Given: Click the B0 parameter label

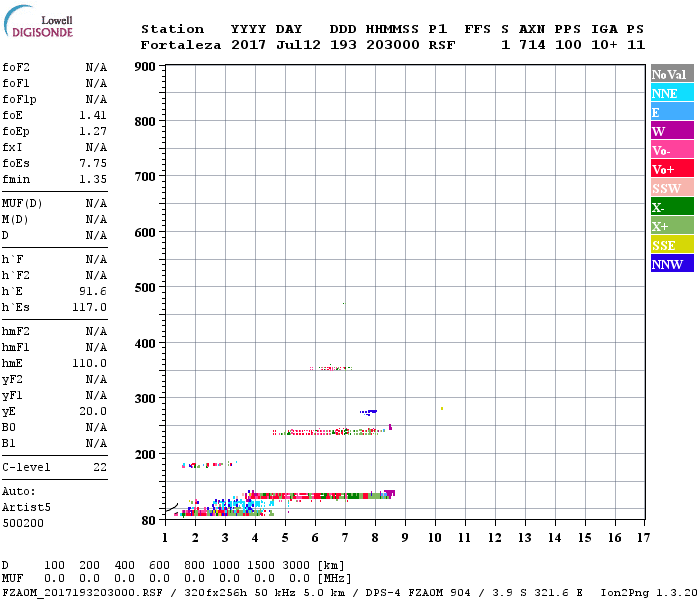Looking at the screenshot, I should click(8, 427).
